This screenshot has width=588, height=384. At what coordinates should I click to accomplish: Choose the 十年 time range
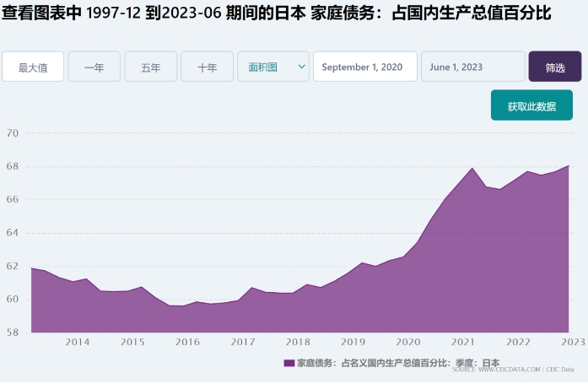207,67
